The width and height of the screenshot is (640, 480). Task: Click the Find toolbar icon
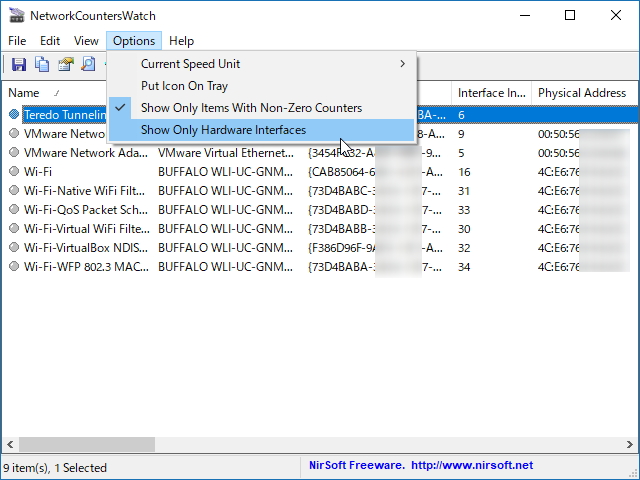(88, 64)
